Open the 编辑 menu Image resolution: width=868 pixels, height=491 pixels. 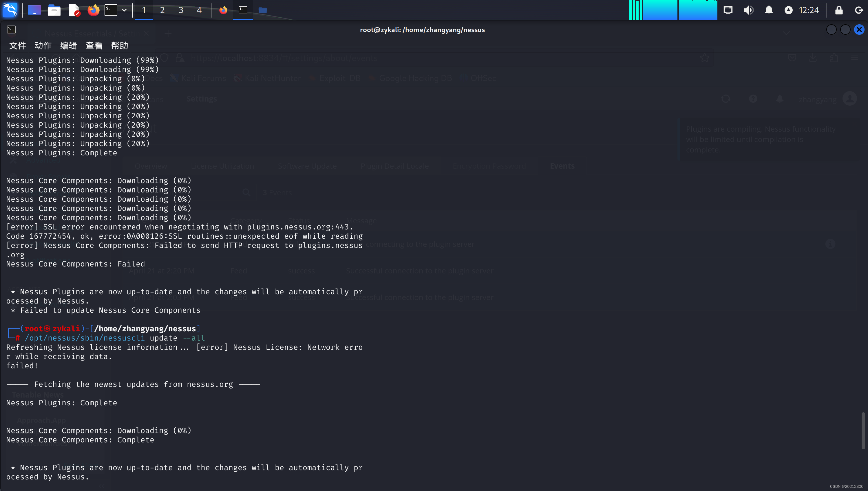click(69, 45)
